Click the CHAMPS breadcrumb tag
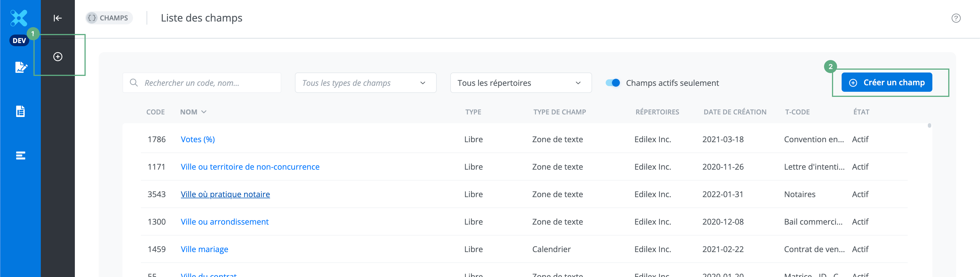980x277 pixels. pyautogui.click(x=109, y=18)
